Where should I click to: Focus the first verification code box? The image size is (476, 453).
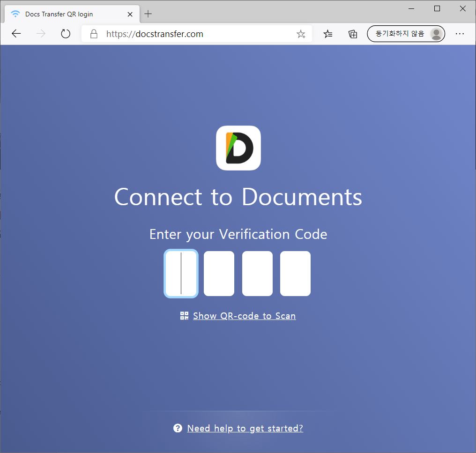tap(181, 273)
